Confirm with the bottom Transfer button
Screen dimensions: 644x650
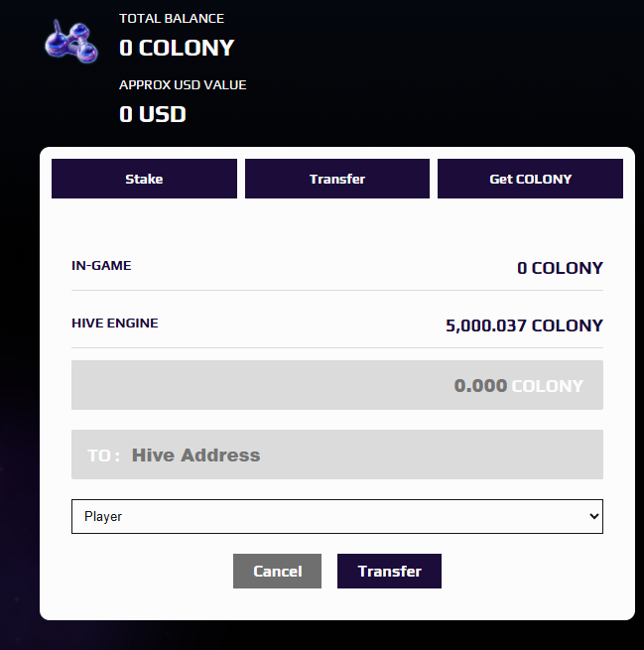tap(389, 571)
